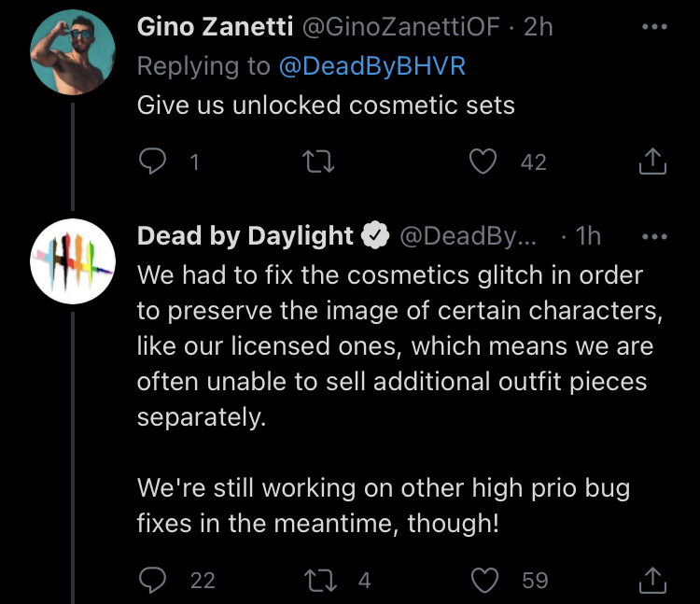
Task: Open Gino Zanetti's profile picture
Action: [x=73, y=52]
